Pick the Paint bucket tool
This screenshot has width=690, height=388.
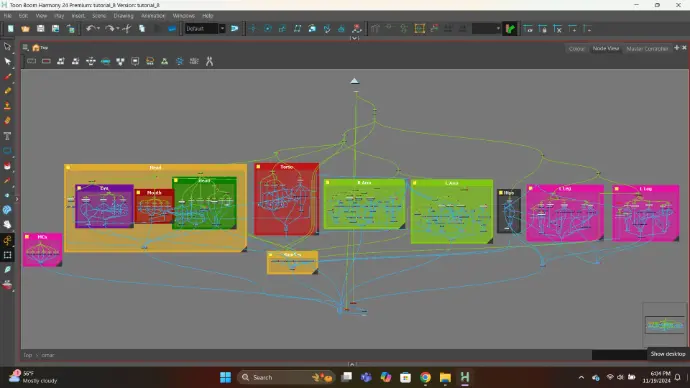pos(7,166)
